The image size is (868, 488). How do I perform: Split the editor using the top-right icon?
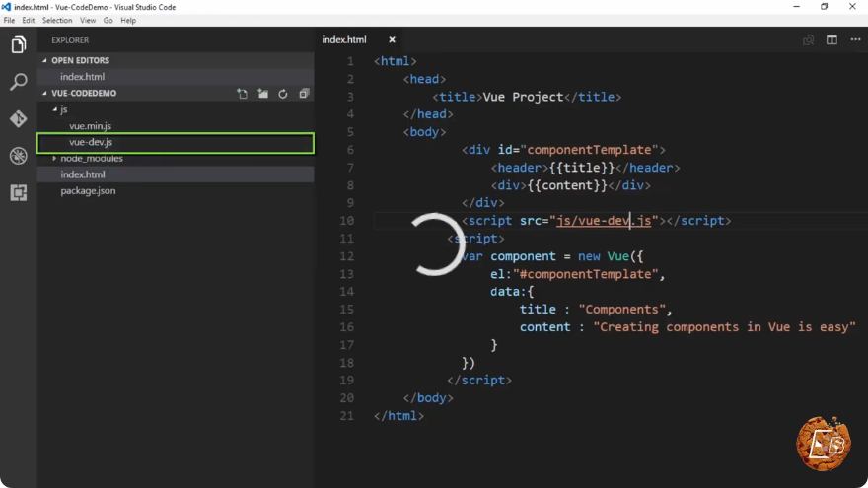[832, 39]
